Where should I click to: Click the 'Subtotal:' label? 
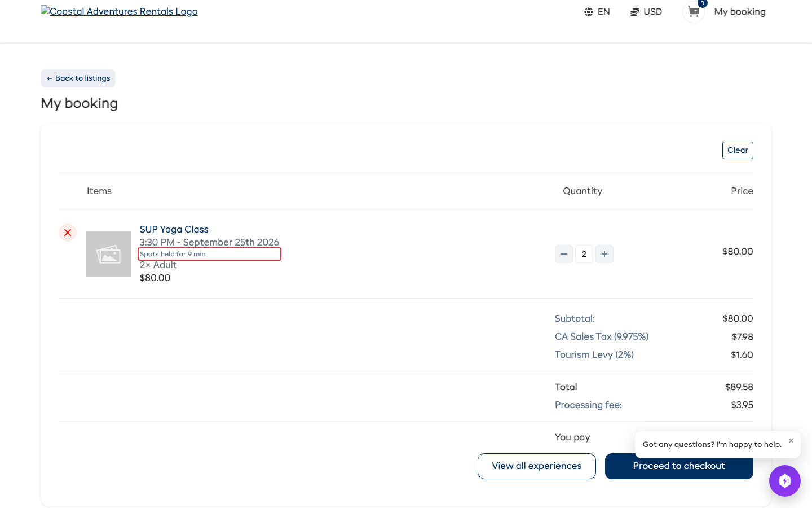575,318
